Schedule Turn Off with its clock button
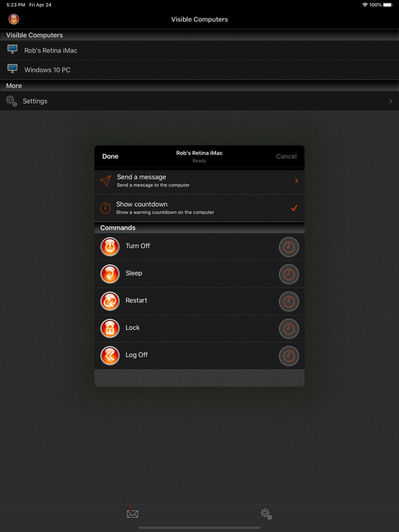The height and width of the screenshot is (532, 399). pos(289,247)
